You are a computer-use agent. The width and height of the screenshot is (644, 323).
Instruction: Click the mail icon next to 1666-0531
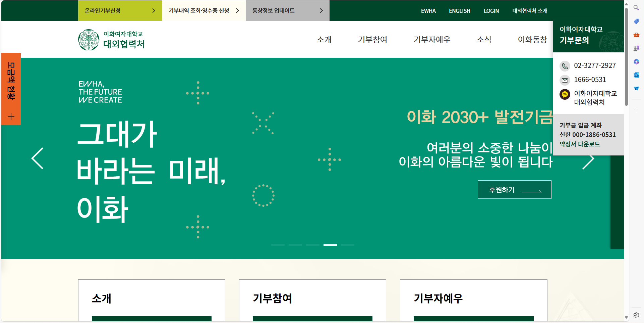[565, 80]
